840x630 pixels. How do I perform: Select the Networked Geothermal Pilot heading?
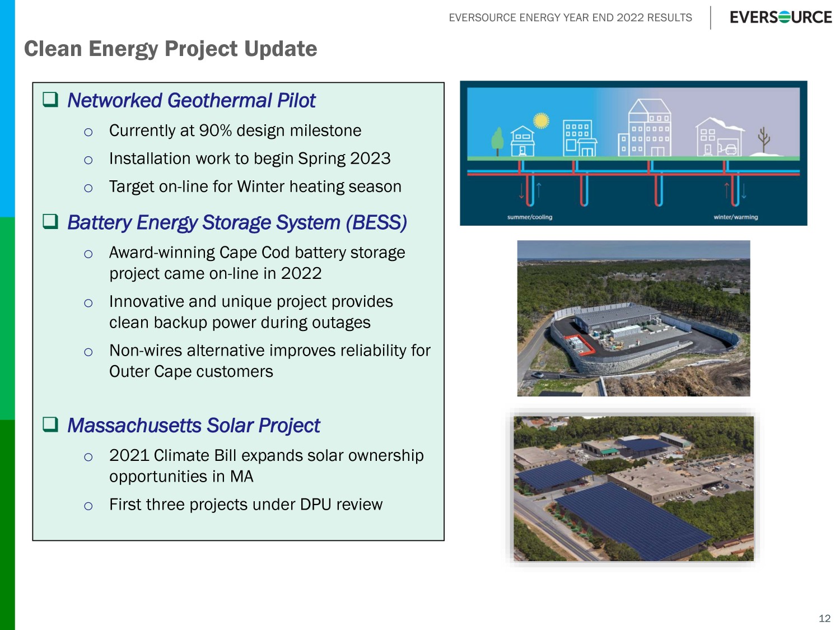[191, 100]
